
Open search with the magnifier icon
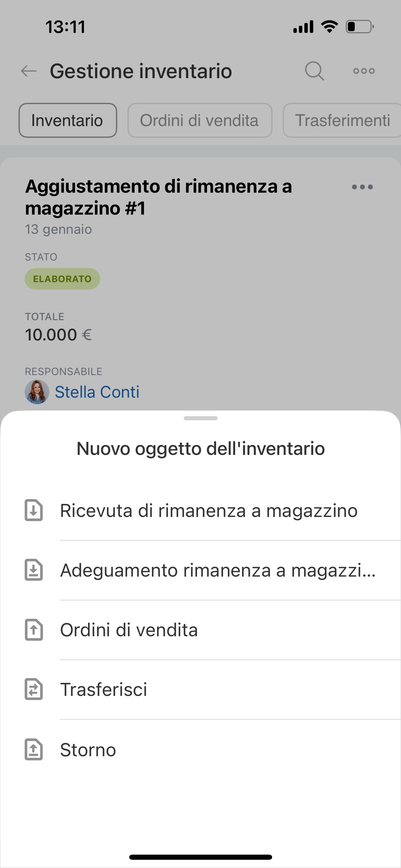pos(314,71)
